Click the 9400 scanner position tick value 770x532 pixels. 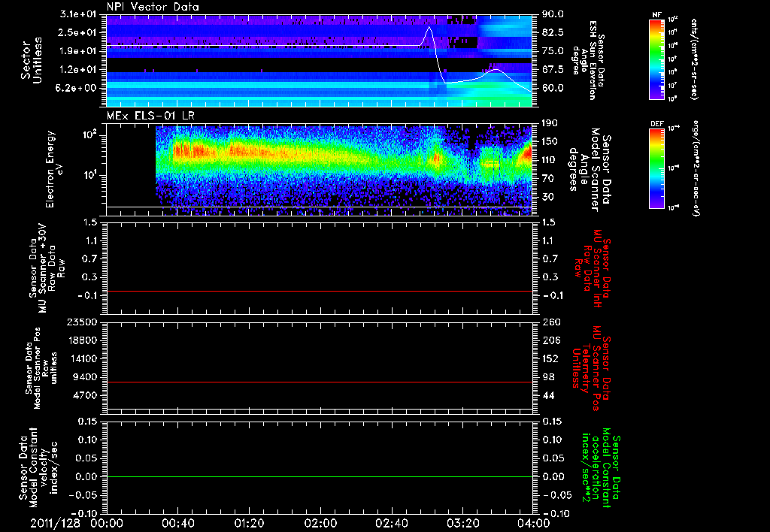coord(86,377)
